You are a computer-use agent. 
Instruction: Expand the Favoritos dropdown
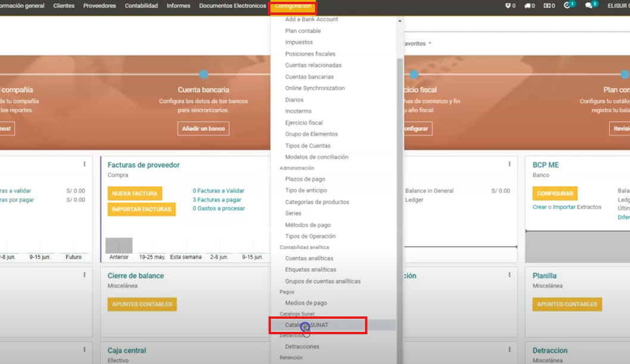pos(417,43)
